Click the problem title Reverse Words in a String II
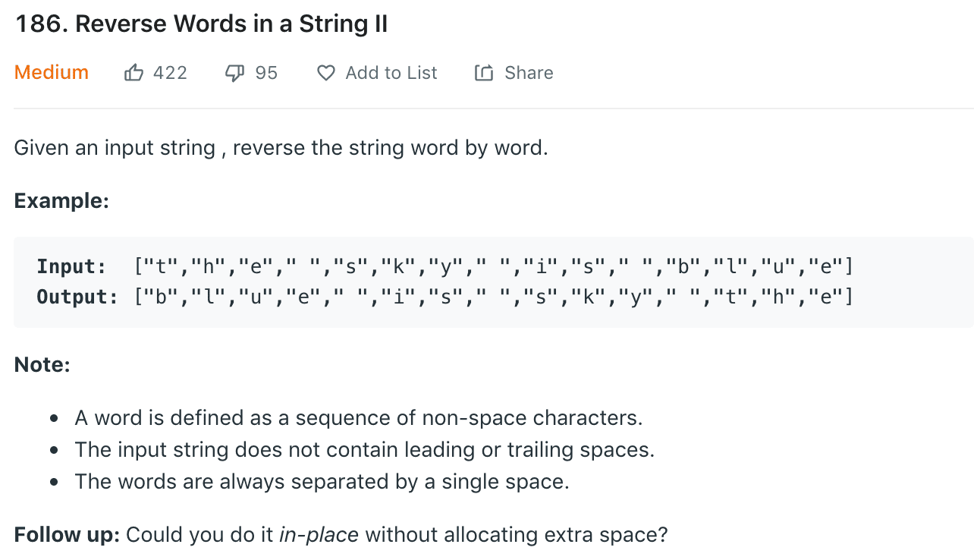This screenshot has width=980, height=560. coord(202,24)
